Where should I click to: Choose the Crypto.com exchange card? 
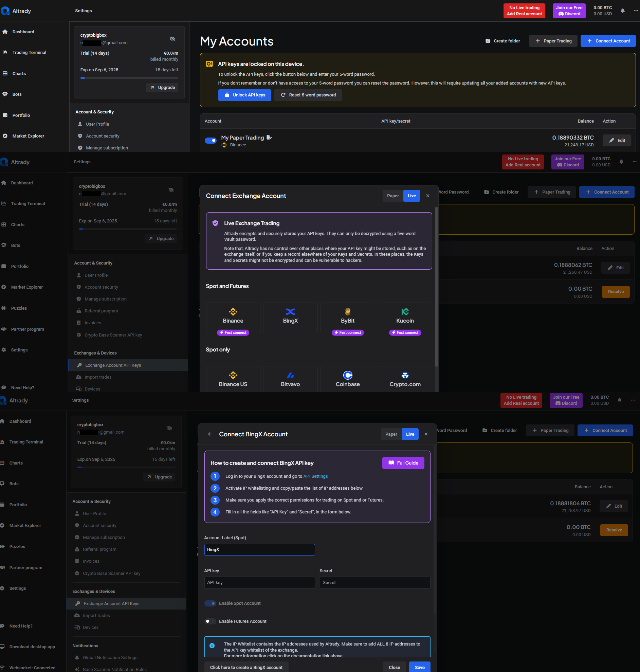405,379
